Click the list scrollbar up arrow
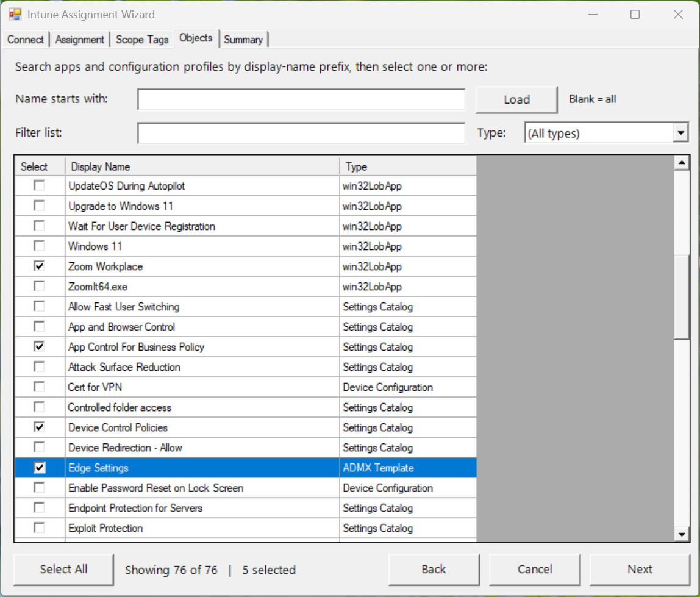This screenshot has width=700, height=597. pyautogui.click(x=682, y=163)
